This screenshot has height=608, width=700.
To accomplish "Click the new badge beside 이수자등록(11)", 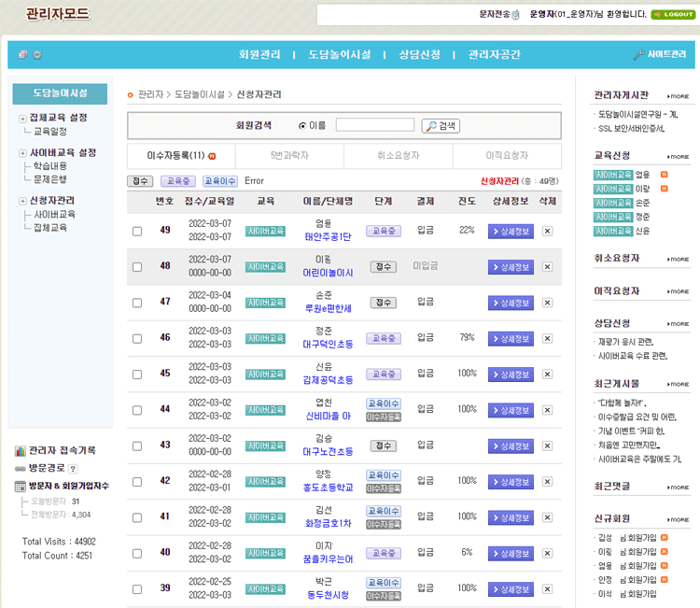I will point(212,156).
